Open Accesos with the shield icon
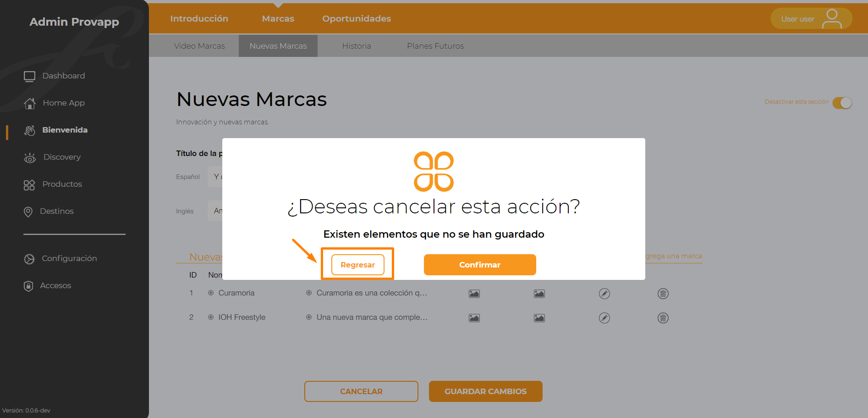 pos(48,285)
